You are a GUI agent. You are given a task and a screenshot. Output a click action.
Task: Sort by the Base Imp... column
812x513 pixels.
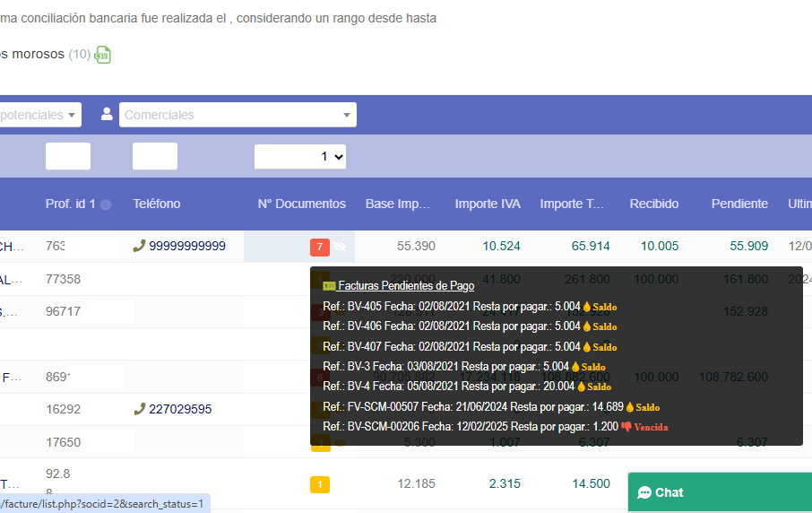(398, 204)
